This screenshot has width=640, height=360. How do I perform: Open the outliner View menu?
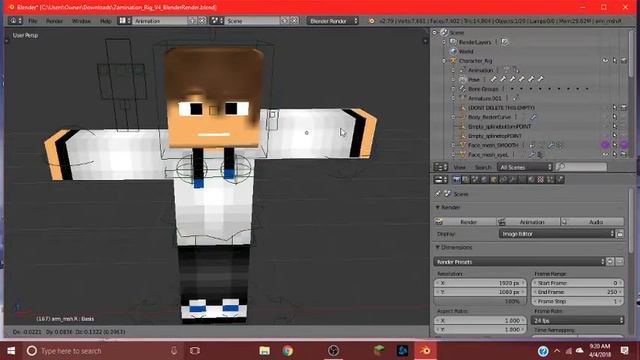click(x=460, y=167)
